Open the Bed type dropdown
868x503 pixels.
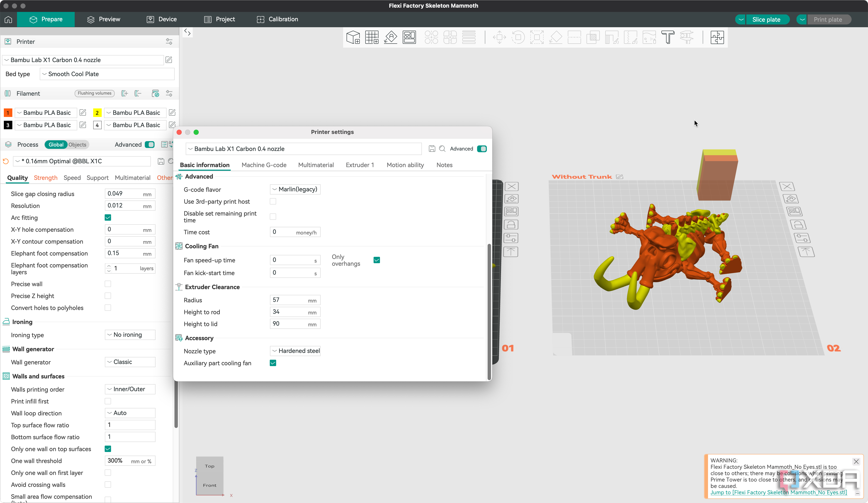[x=107, y=74]
